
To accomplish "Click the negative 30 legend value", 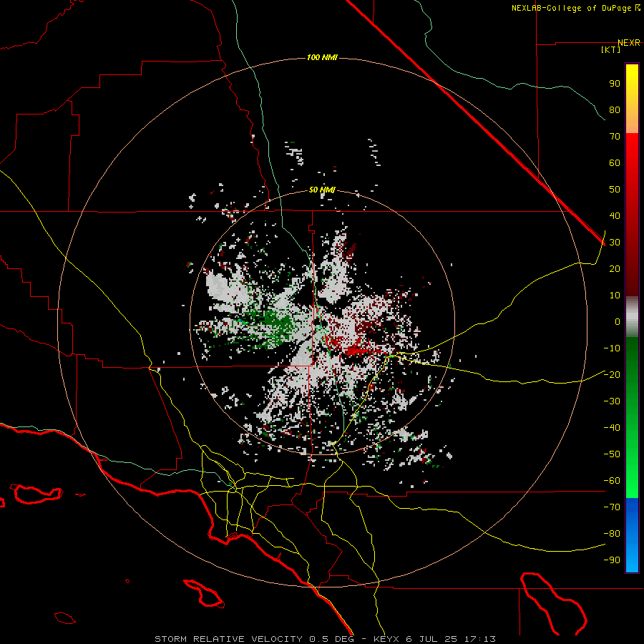I will pos(612,401).
